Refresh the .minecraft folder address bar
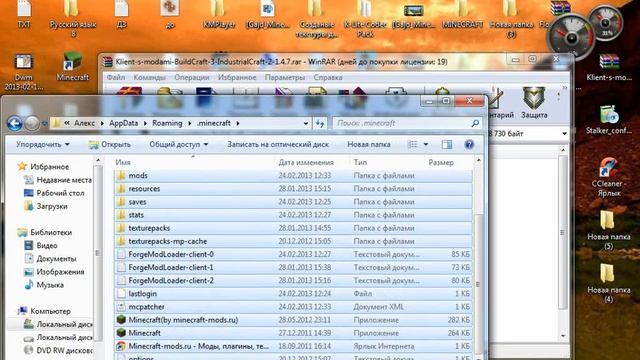 (x=320, y=123)
